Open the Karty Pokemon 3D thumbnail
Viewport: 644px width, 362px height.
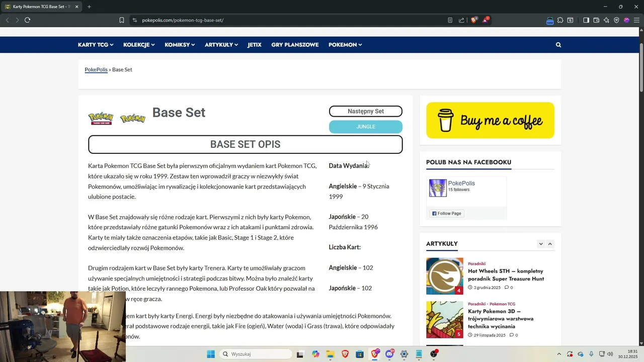(x=445, y=320)
